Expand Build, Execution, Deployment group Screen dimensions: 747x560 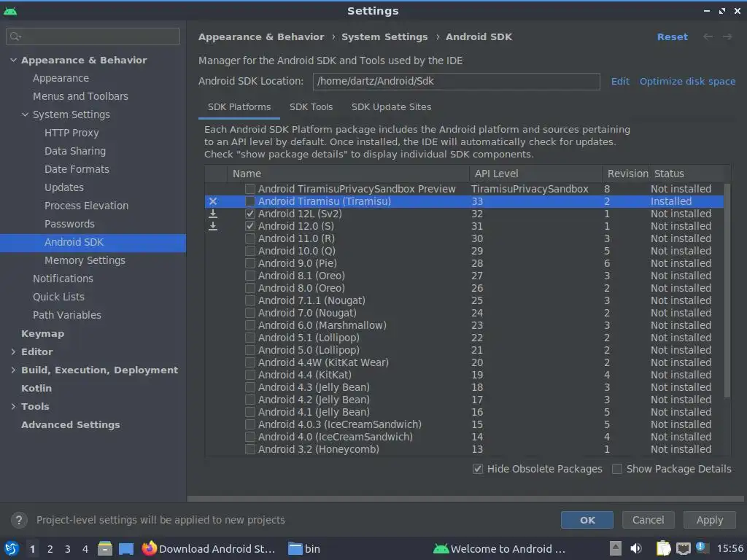point(13,370)
